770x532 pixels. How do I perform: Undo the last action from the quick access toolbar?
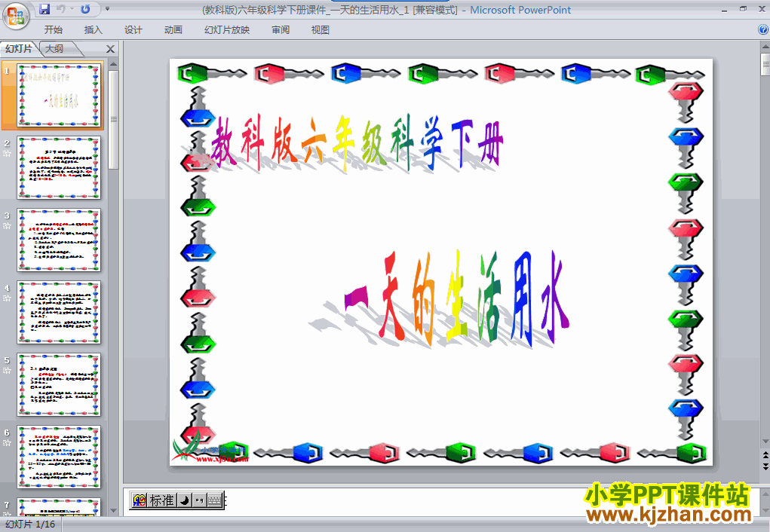(x=61, y=9)
